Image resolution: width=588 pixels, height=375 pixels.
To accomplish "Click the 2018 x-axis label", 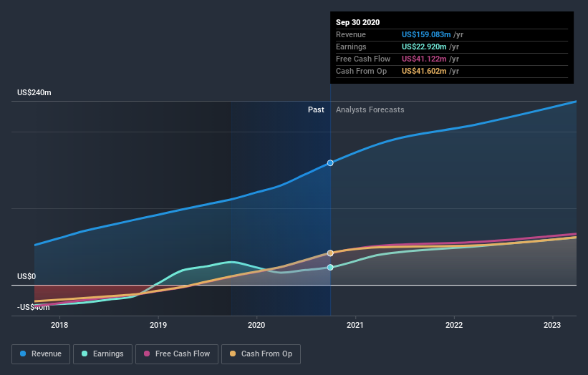I will tap(59, 325).
